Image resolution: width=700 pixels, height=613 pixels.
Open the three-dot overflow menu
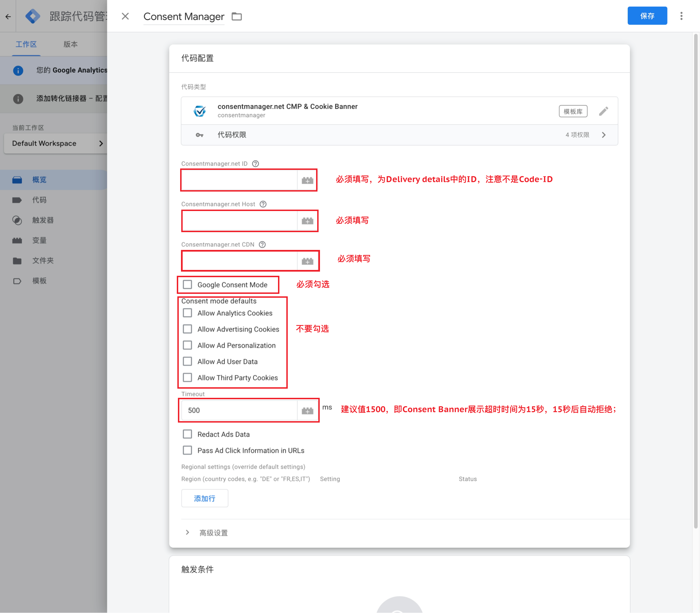point(681,16)
